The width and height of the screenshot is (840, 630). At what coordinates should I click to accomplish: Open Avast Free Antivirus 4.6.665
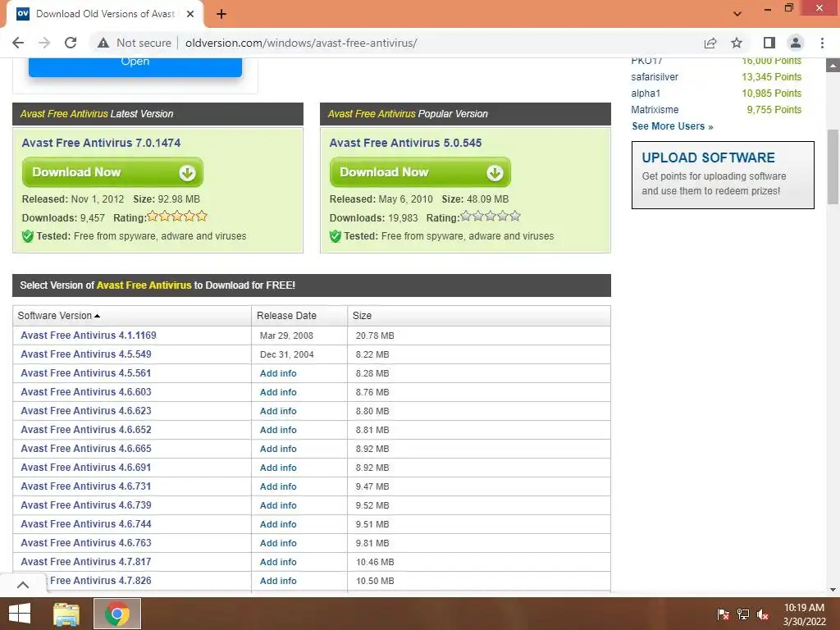point(85,449)
